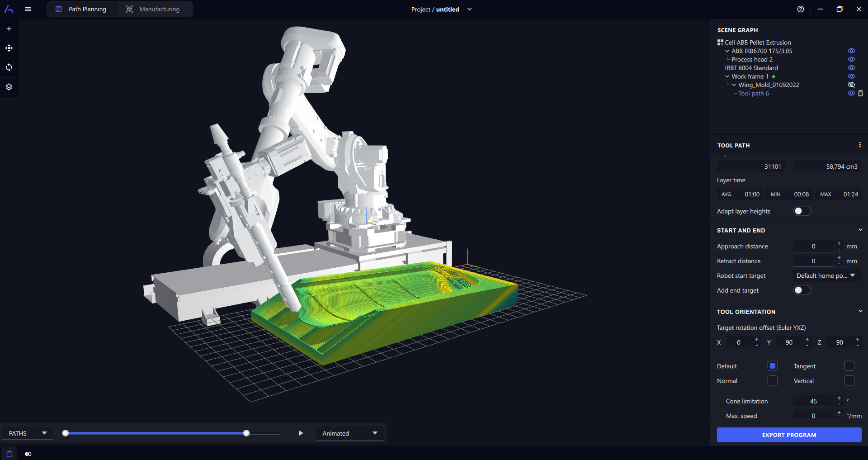This screenshot has height=460, width=868.
Task: Delete Tool path 6 via its trash icon
Action: pyautogui.click(x=861, y=93)
